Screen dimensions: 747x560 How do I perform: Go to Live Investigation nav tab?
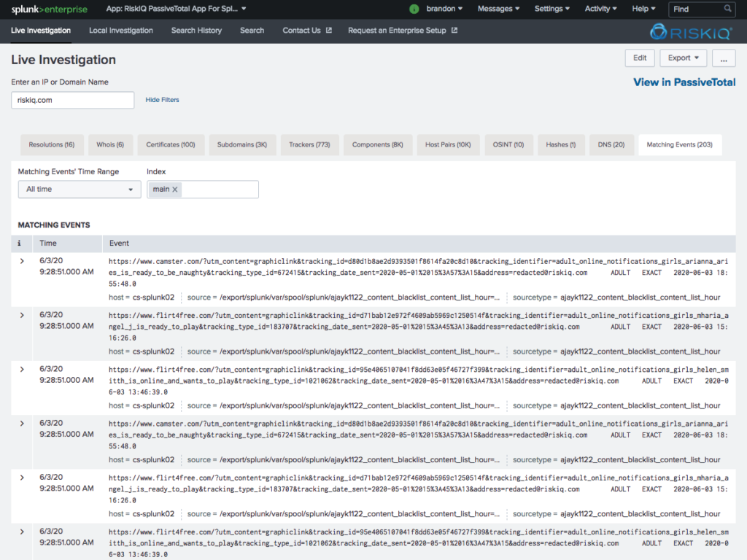(41, 31)
